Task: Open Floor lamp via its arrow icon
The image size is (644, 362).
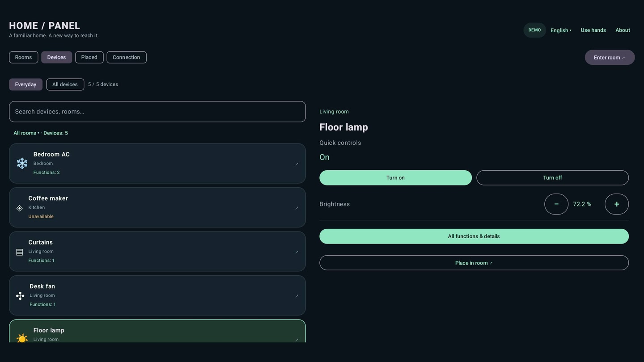Action: (297, 340)
